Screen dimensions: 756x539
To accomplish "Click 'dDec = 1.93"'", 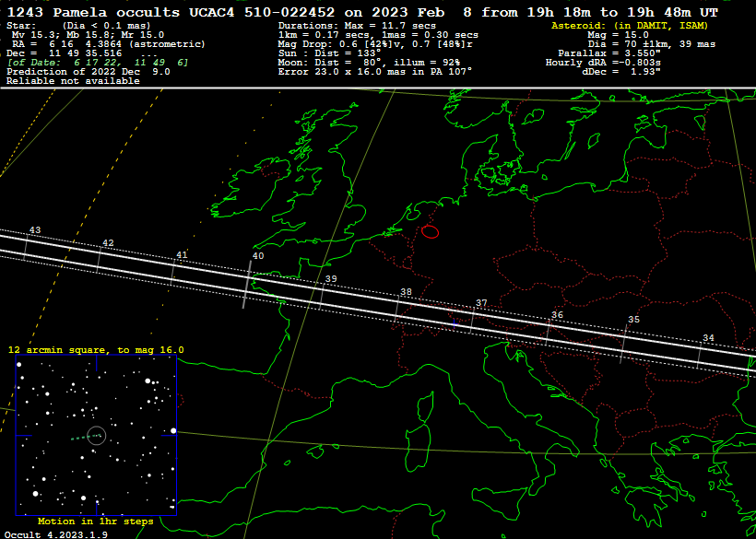I will [x=621, y=71].
